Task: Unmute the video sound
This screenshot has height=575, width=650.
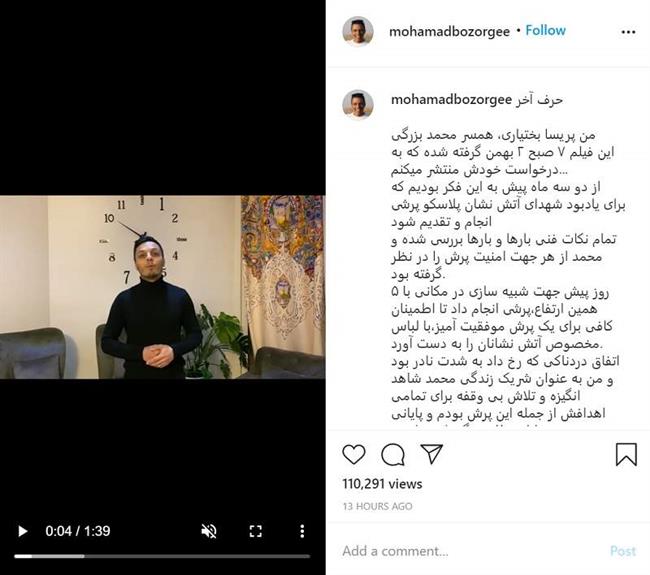Action: [209, 531]
